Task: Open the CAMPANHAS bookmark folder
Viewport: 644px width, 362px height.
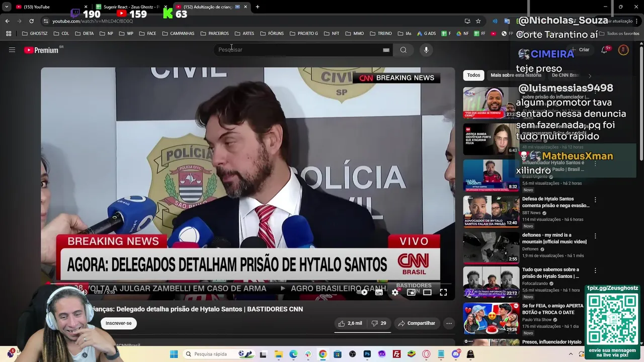Action: tap(178, 34)
